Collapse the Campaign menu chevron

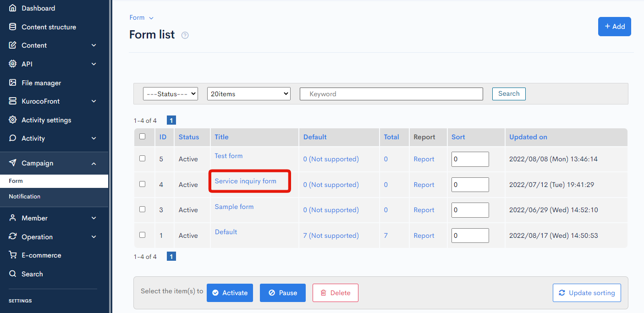tap(94, 164)
